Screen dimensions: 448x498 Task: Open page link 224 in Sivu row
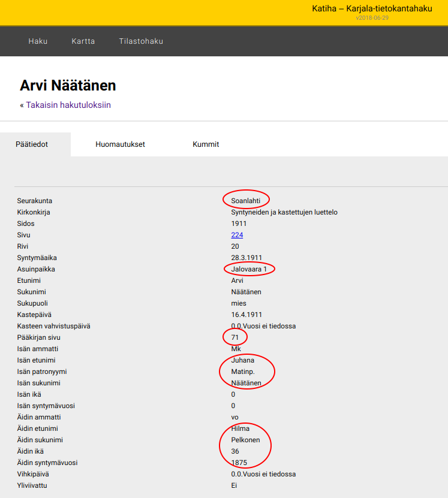coord(237,235)
